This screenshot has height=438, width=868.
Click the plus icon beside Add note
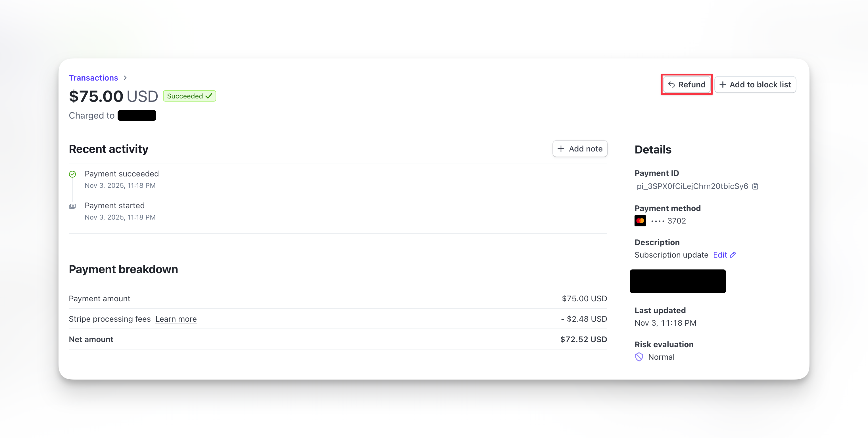(x=560, y=148)
